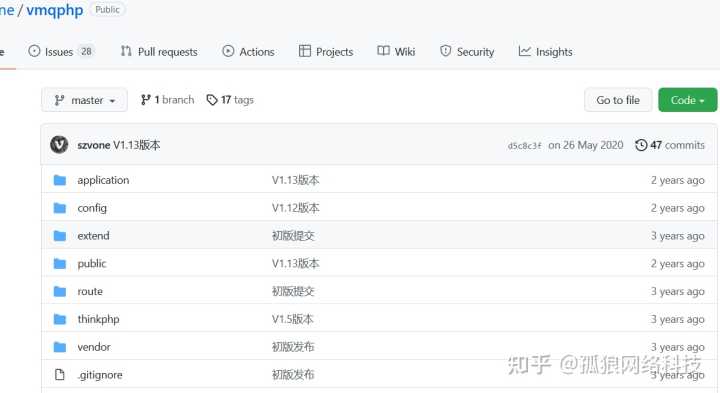Open public row commit message V1.13版本
720x393 pixels.
coord(295,264)
